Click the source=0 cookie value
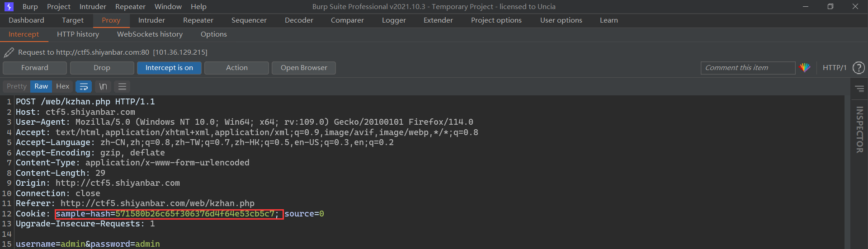The image size is (868, 249). pos(304,214)
